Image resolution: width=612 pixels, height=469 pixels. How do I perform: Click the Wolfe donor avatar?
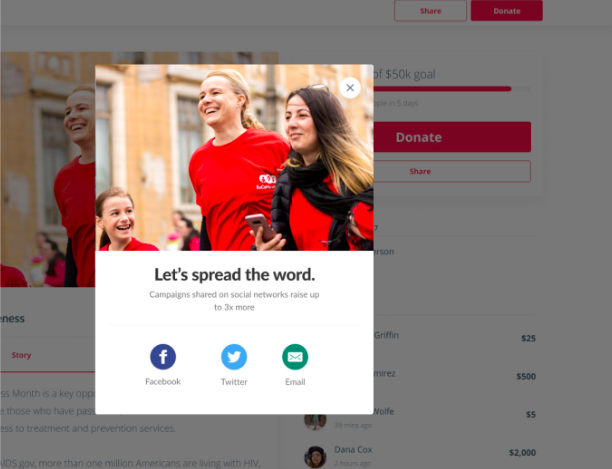coord(315,421)
